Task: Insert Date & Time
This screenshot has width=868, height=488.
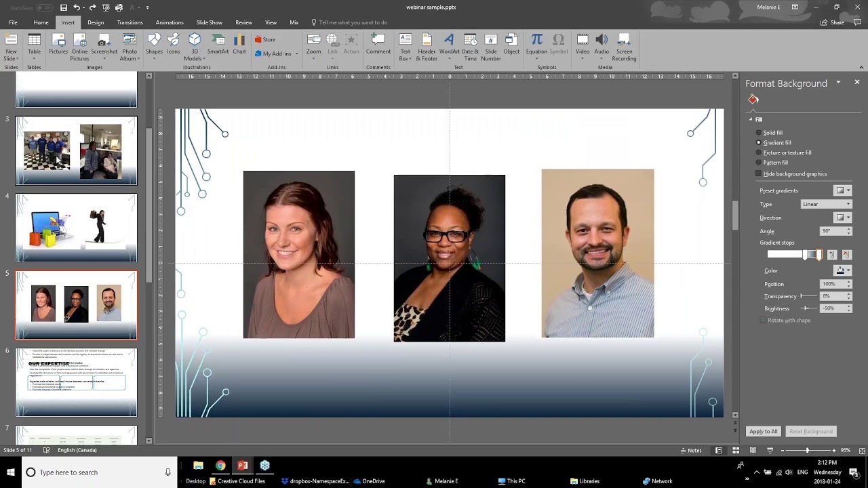Action: coord(470,47)
